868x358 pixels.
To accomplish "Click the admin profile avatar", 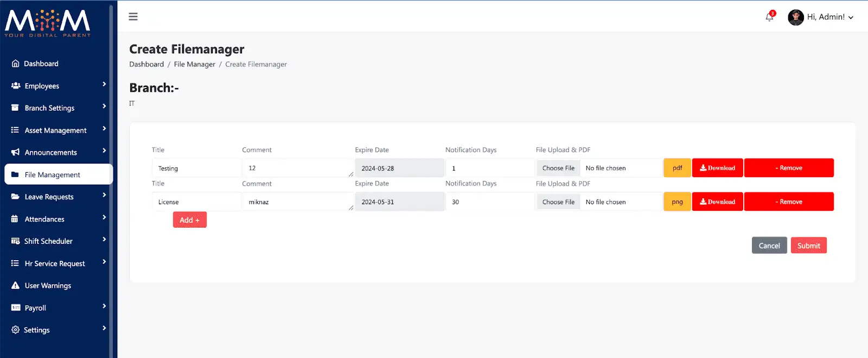I will point(796,17).
